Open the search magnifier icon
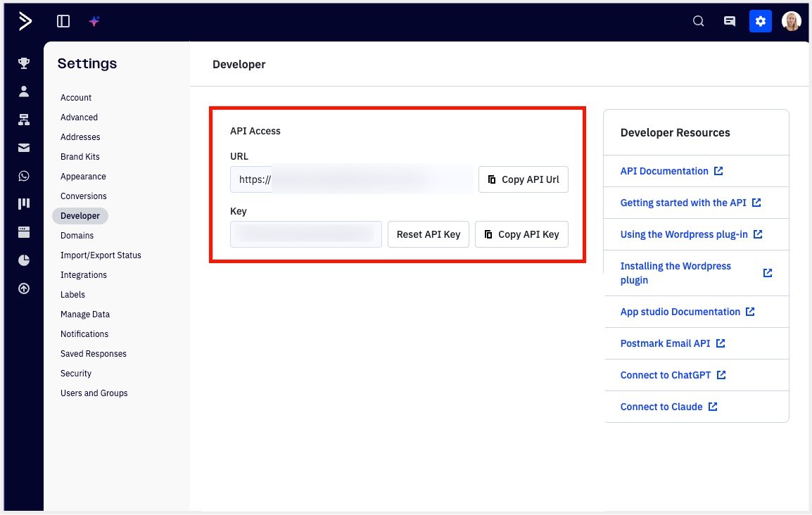The image size is (812, 515). pos(698,21)
